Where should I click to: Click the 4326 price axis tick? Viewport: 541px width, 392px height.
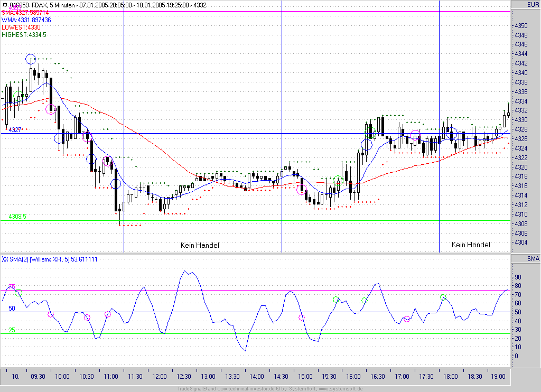521,139
